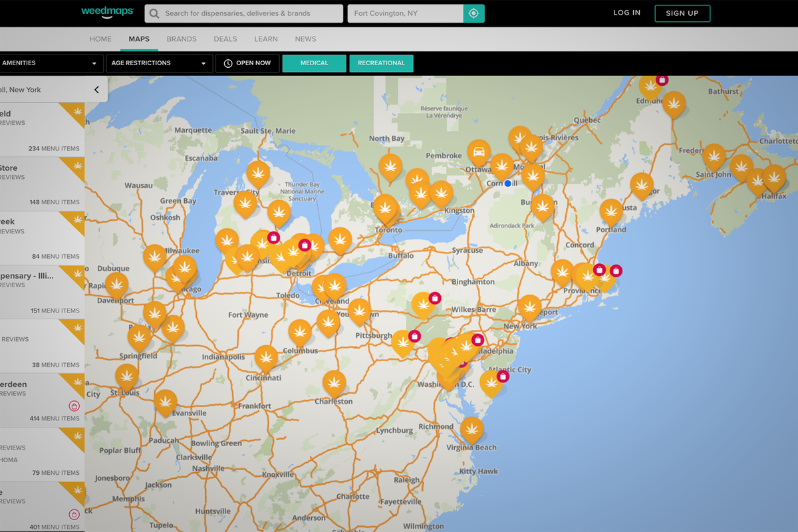This screenshot has width=798, height=532.
Task: Open listing with 148 menu items
Action: click(x=42, y=184)
